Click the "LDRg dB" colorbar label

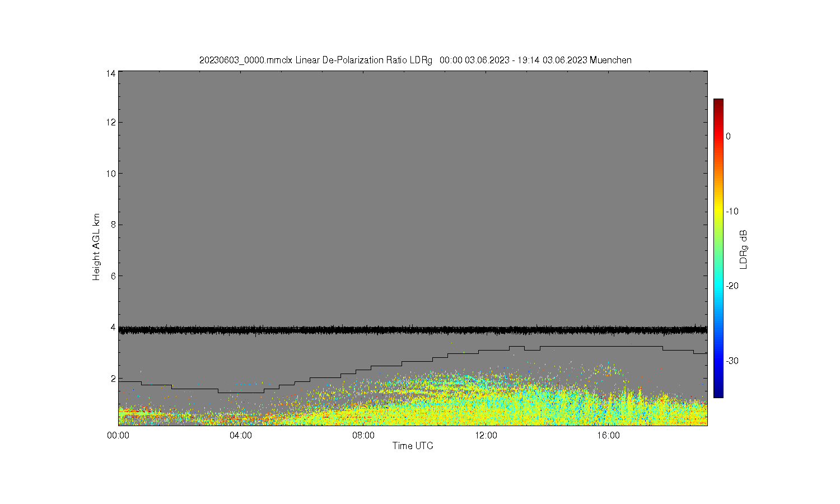[x=744, y=249]
